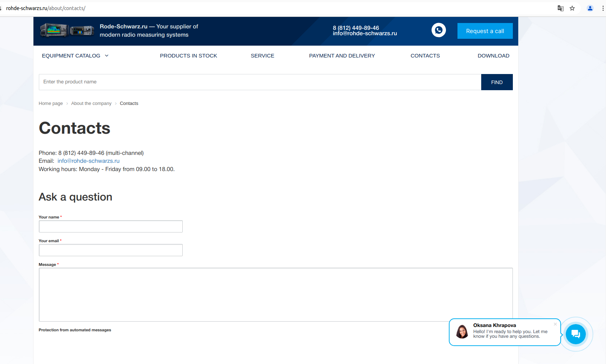
Task: Click the Phone multi-channel text line
Action: point(91,153)
